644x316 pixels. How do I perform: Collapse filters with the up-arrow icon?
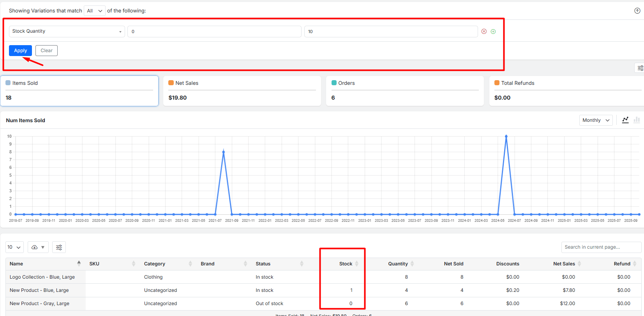[x=637, y=11]
